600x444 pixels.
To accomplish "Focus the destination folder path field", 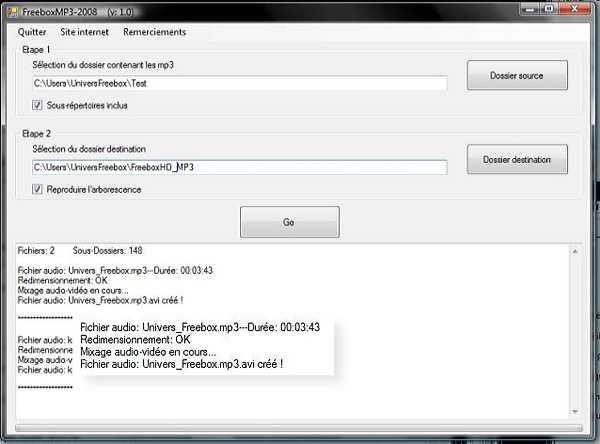I will 240,167.
